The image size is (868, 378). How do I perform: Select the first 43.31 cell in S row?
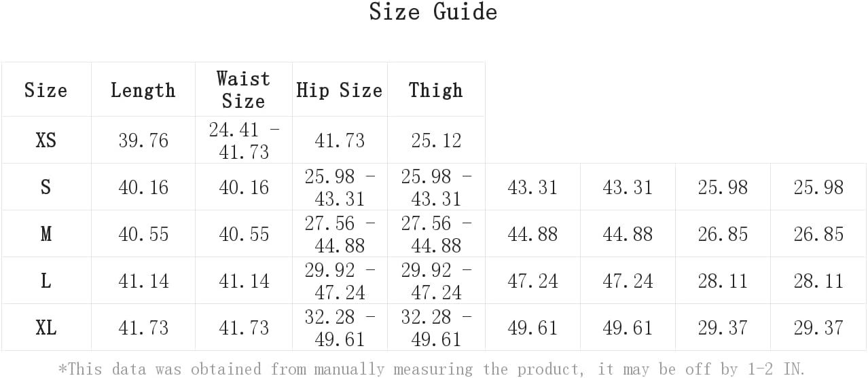[532, 187]
